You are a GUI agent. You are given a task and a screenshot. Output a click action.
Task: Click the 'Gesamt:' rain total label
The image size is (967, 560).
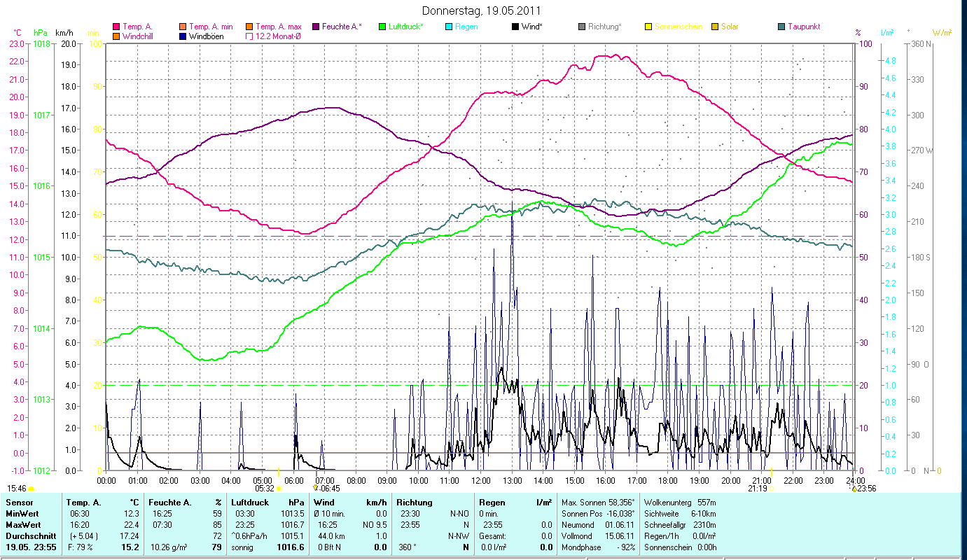[x=491, y=535]
